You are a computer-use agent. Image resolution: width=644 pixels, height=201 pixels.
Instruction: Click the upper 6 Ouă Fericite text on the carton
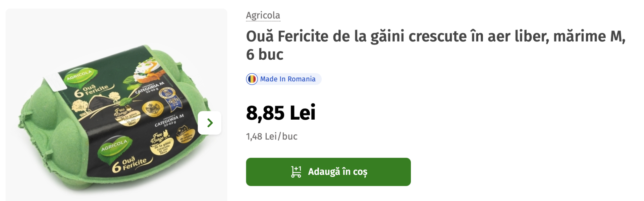(x=92, y=90)
